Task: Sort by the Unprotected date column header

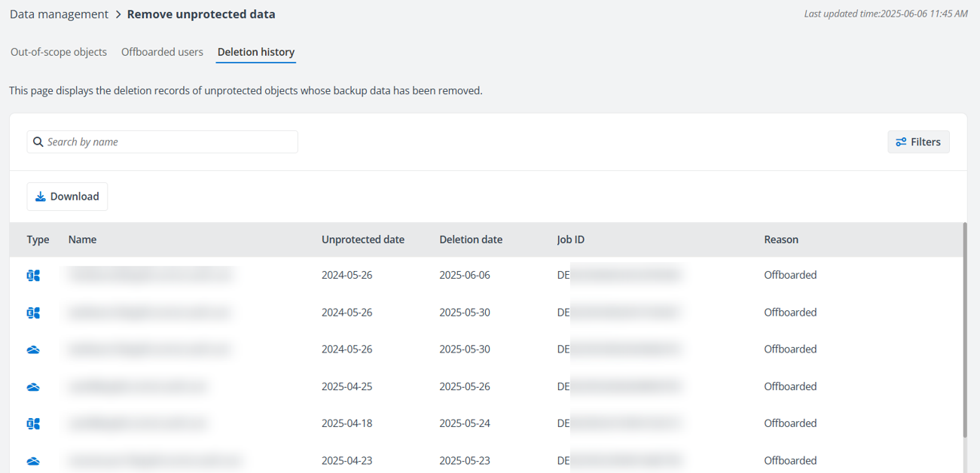Action: (x=363, y=240)
